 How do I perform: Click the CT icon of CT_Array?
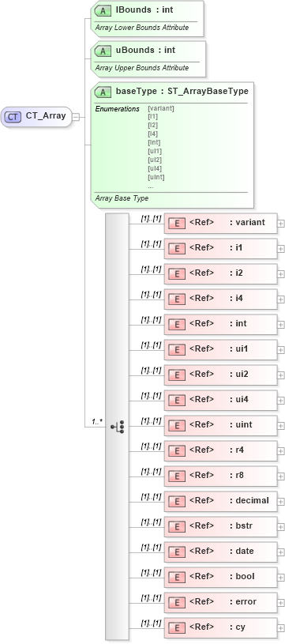[x=13, y=117]
